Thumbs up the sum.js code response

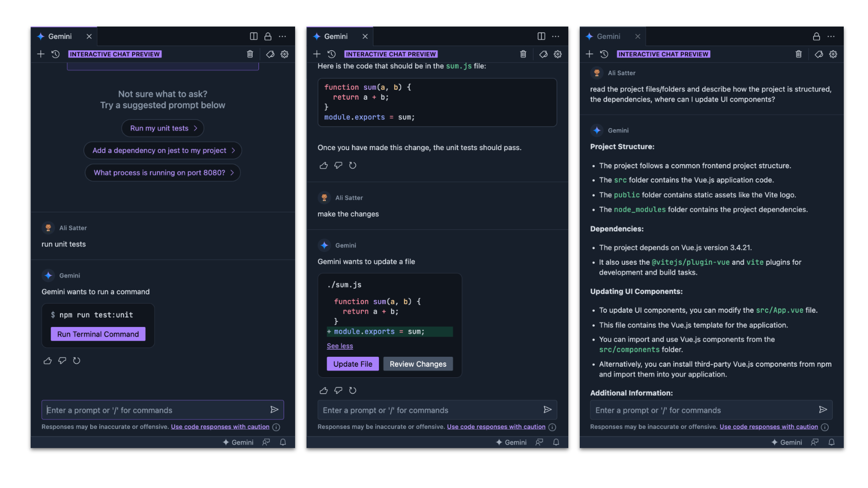(x=323, y=166)
